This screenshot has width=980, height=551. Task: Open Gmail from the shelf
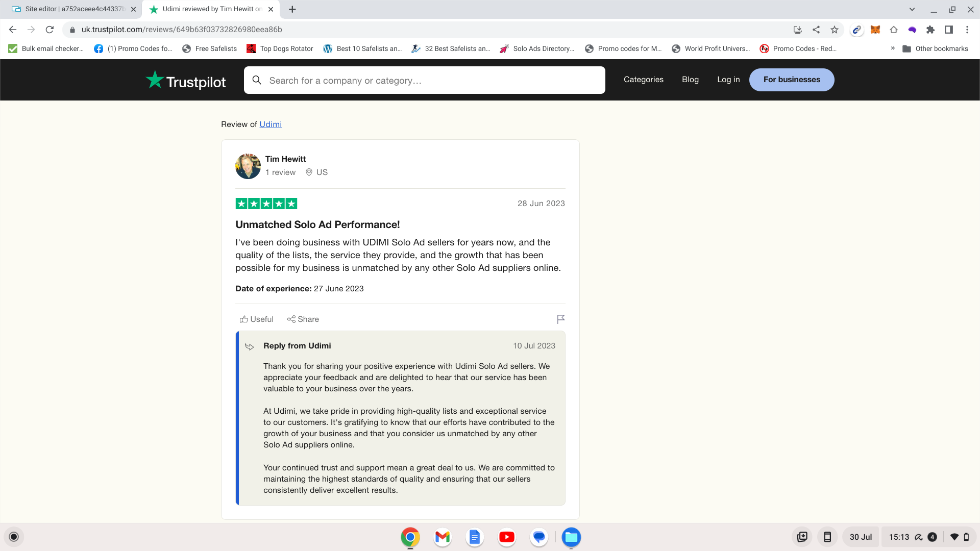443,537
